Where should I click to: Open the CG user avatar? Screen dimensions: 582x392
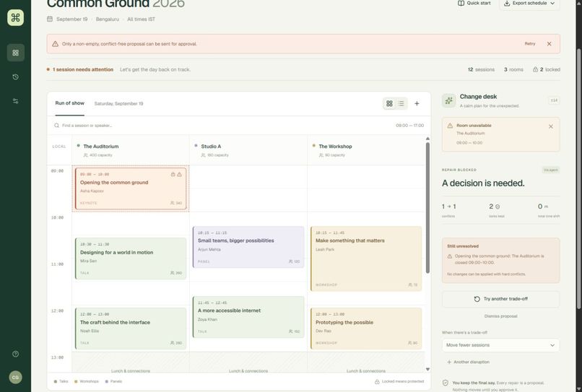(x=16, y=377)
